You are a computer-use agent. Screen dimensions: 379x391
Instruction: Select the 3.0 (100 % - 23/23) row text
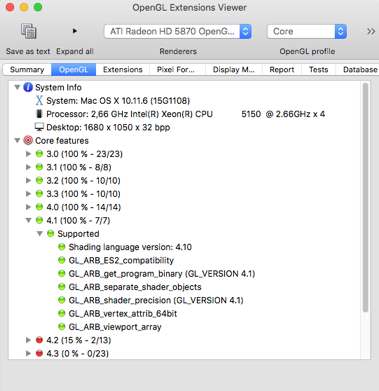84,154
